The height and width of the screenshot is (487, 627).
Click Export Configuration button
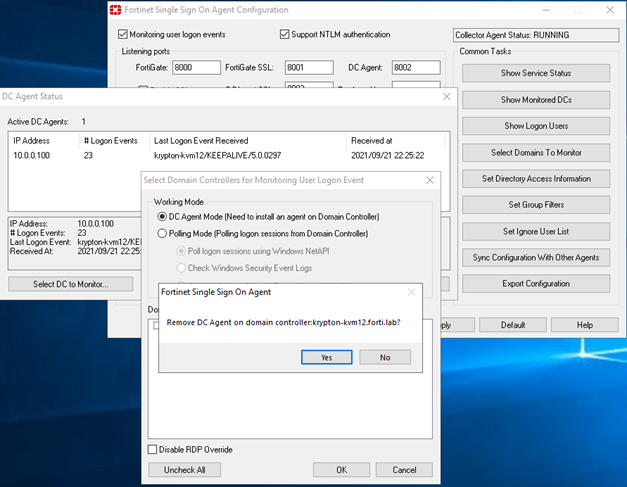536,283
